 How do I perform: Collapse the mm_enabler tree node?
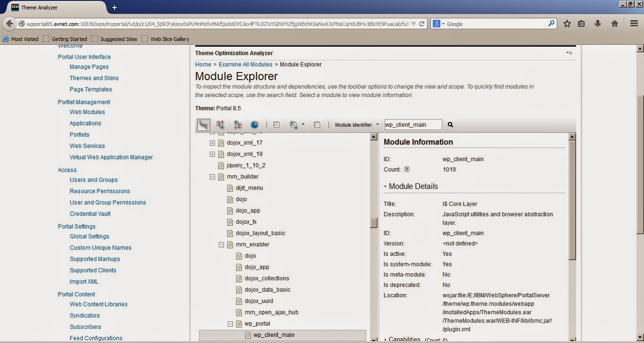point(221,245)
